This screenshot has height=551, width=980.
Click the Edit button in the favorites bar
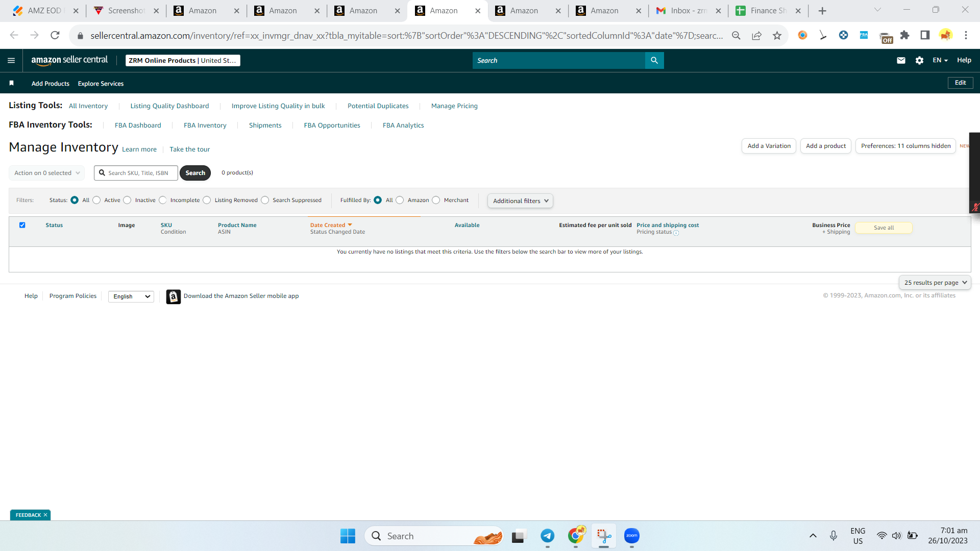tap(961, 83)
